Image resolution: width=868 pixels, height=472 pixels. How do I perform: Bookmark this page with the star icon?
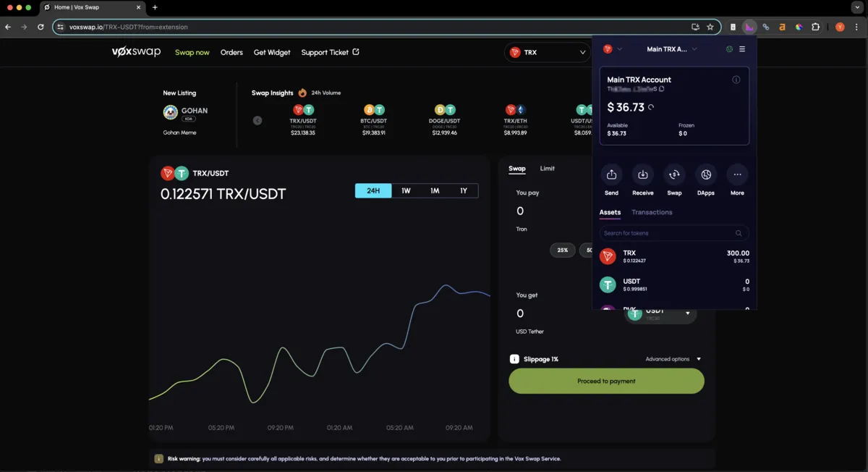tap(710, 27)
